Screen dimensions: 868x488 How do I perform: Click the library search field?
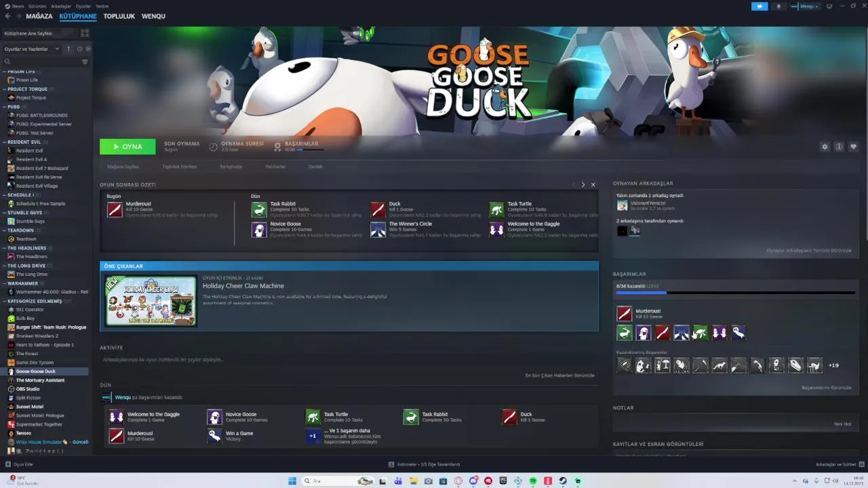click(x=41, y=62)
